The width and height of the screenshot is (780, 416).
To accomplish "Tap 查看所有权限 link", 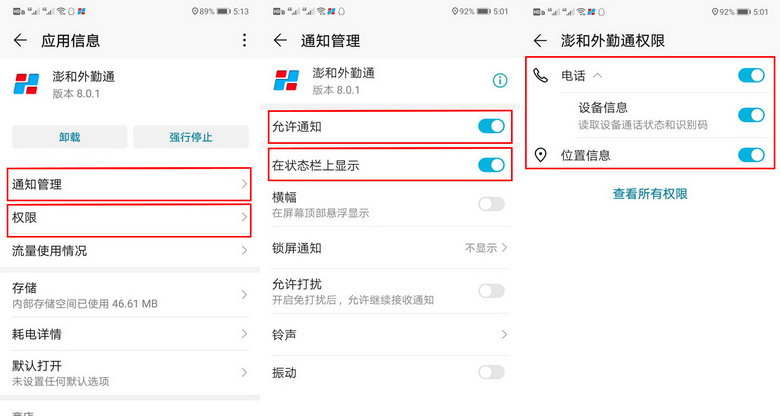I will click(650, 194).
